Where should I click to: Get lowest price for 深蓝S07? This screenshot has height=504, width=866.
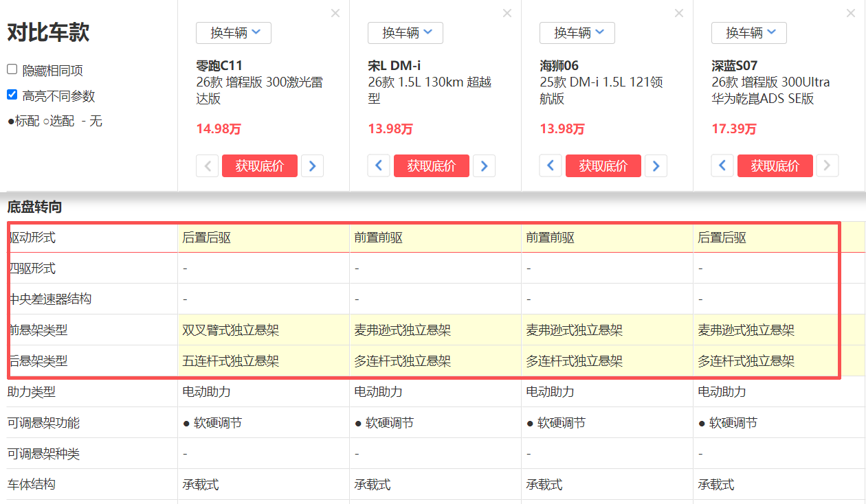(775, 165)
